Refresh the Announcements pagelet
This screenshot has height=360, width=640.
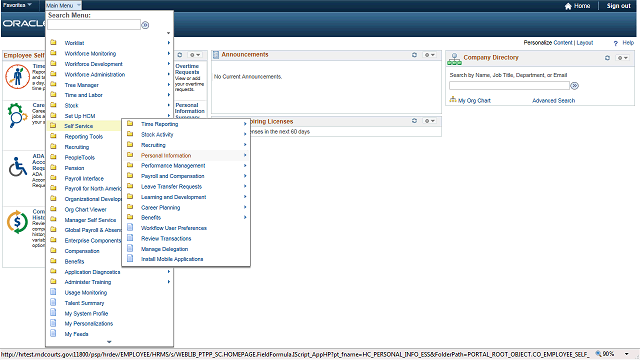[414, 55]
